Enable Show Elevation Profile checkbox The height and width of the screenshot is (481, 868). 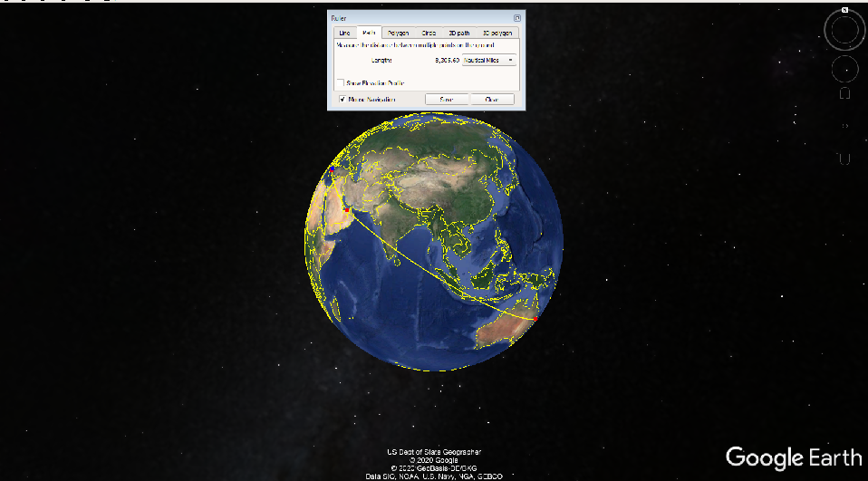[341, 83]
